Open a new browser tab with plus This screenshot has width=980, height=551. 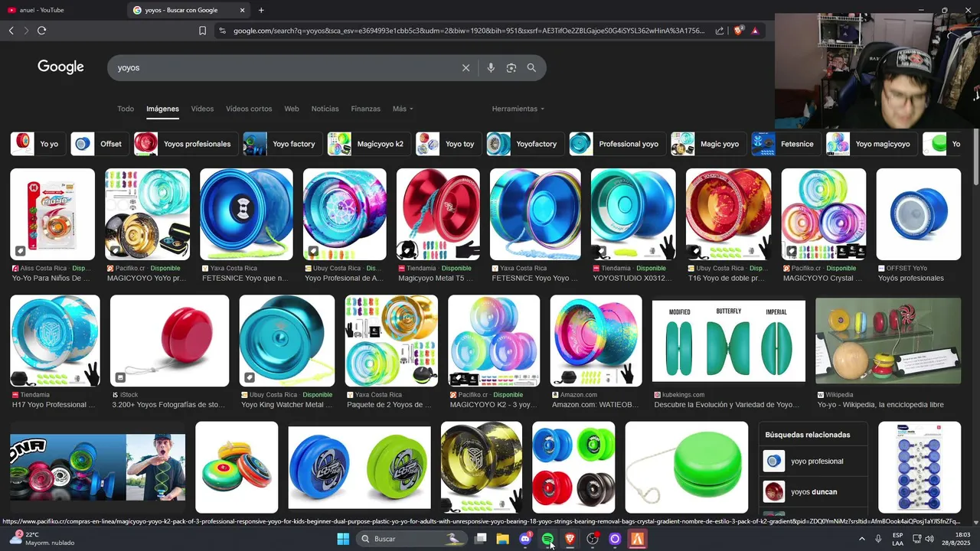(261, 10)
